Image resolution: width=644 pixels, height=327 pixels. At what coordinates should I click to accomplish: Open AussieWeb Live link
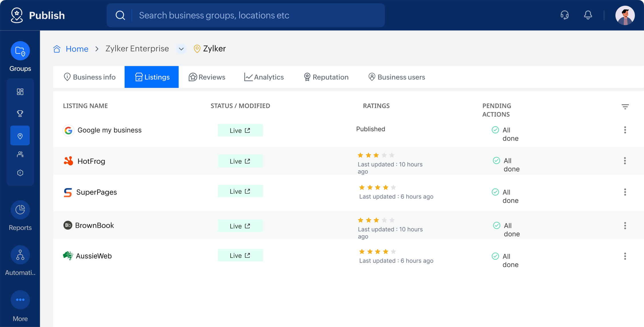point(240,255)
